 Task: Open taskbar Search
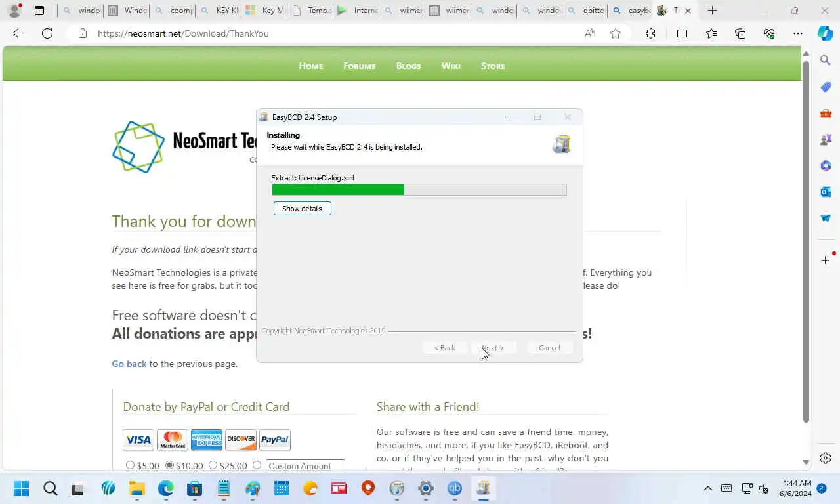point(51,488)
